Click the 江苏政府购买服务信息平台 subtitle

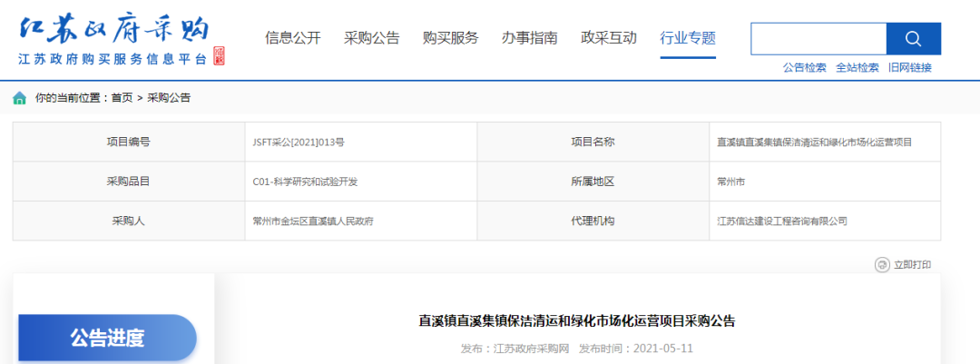click(113, 59)
